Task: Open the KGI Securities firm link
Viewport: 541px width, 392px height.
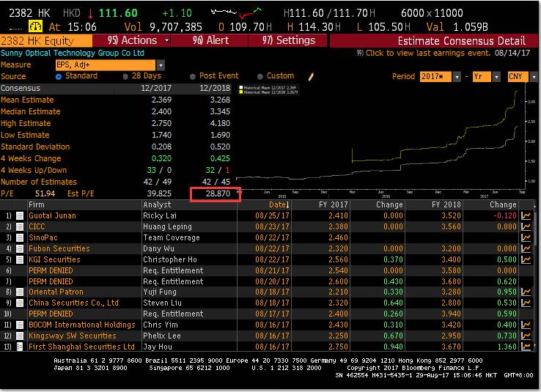Action: pos(54,259)
